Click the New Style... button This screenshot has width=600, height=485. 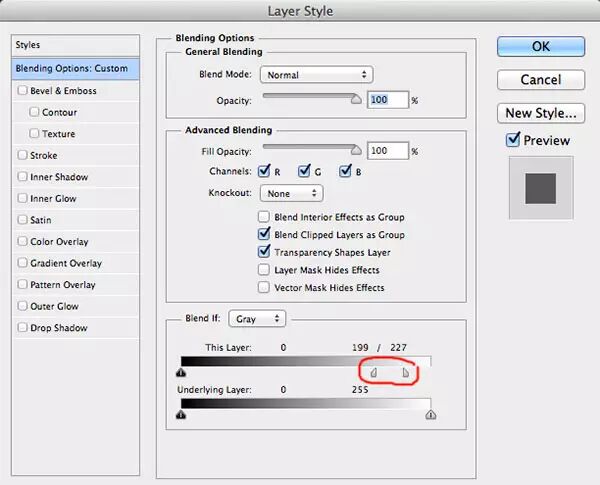[x=541, y=113]
